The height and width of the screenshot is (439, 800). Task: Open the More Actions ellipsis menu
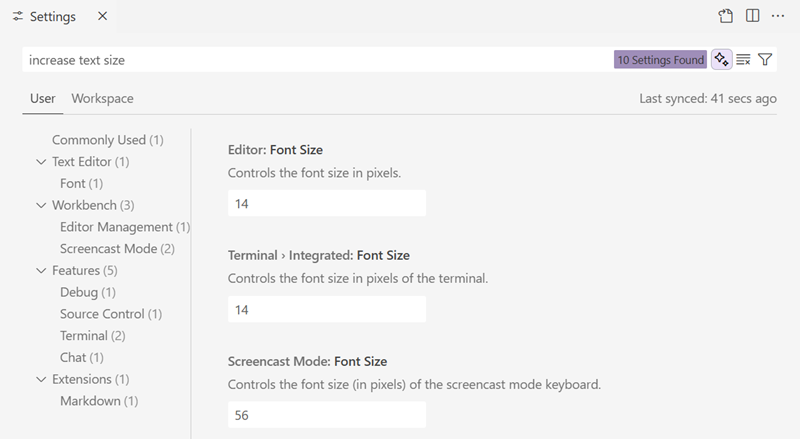pyautogui.click(x=778, y=16)
